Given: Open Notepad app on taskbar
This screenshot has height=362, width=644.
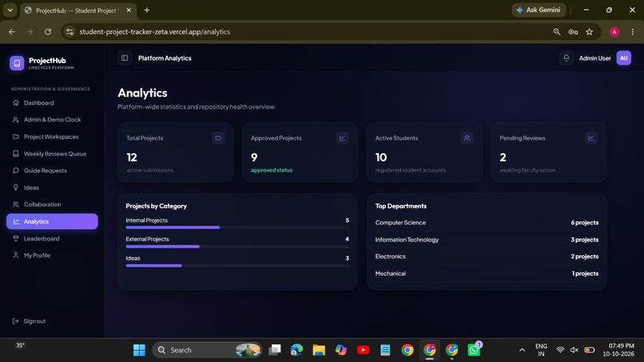Looking at the screenshot, I should tap(385, 350).
